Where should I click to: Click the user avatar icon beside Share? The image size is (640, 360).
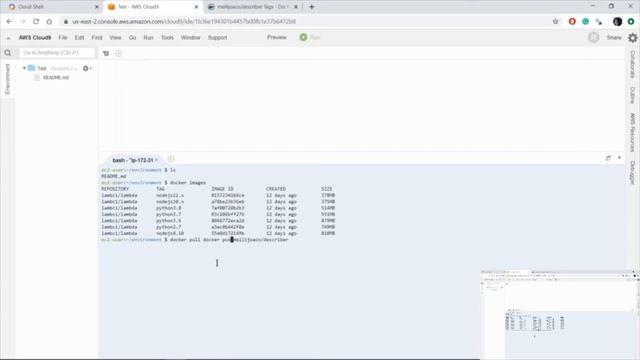coord(593,38)
